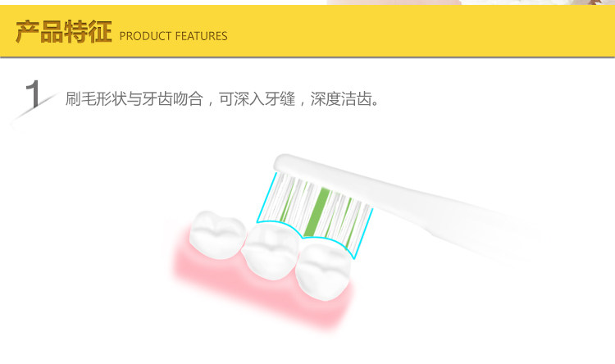Click the cyan curved line atop the teeth

306,235
